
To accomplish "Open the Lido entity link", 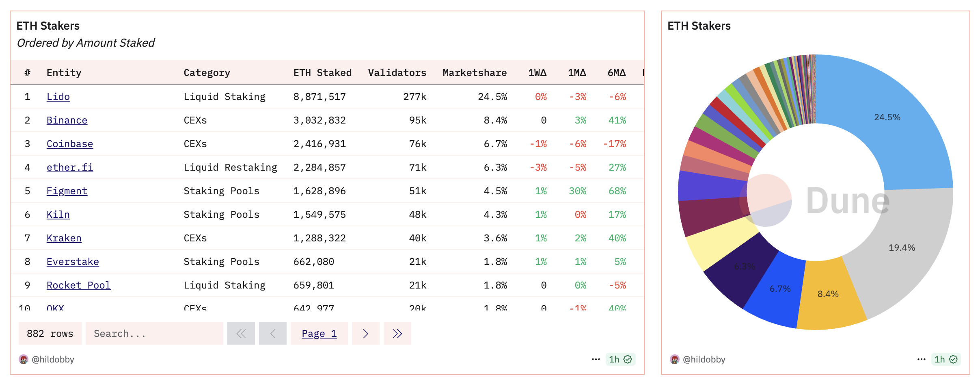I will click(x=58, y=96).
